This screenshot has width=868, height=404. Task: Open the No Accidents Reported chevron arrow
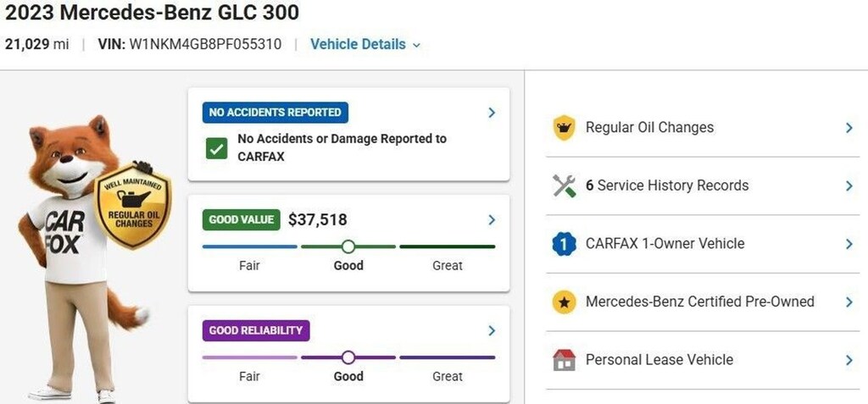click(492, 113)
